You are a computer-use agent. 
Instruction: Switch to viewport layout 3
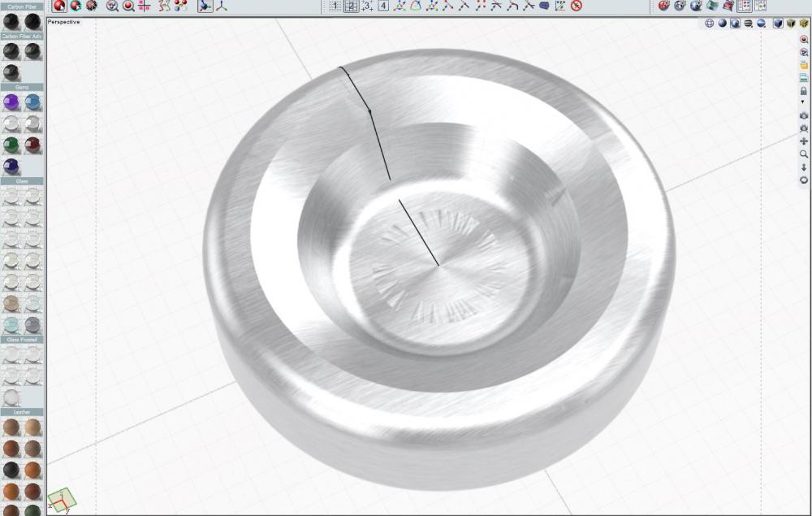[x=367, y=6]
